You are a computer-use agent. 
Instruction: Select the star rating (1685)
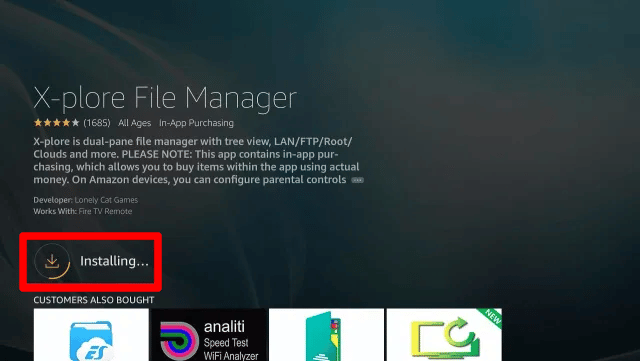pos(72,123)
